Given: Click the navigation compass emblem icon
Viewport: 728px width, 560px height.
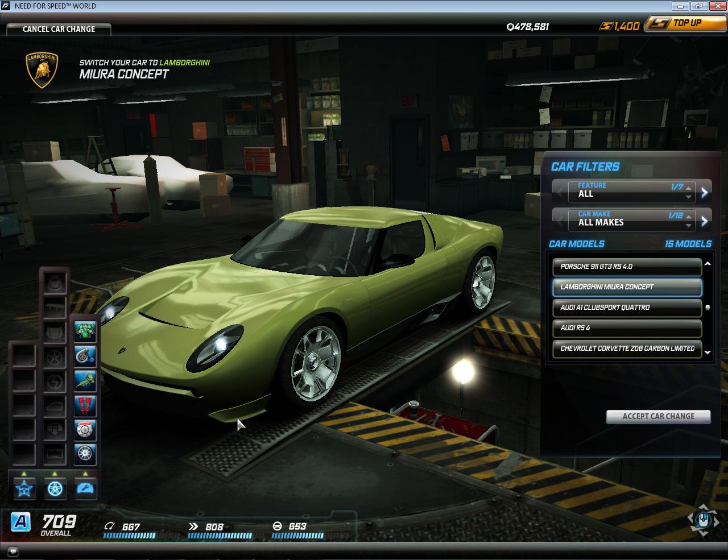Looking at the screenshot, I should click(x=704, y=520).
